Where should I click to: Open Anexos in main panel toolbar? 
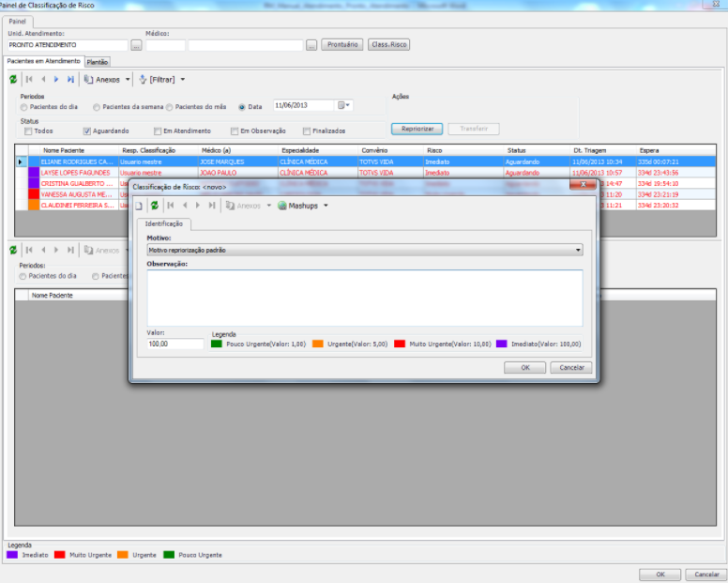coord(101,80)
